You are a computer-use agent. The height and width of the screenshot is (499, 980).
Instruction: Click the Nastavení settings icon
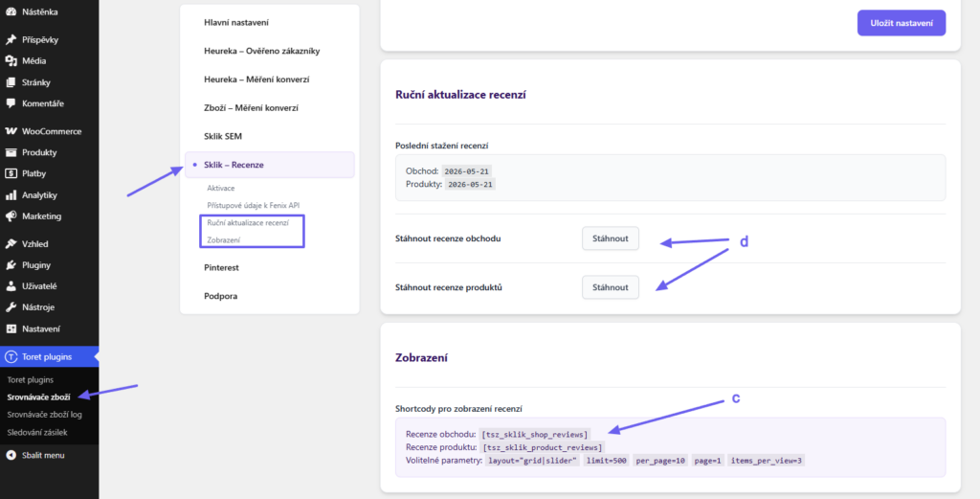pyautogui.click(x=11, y=329)
